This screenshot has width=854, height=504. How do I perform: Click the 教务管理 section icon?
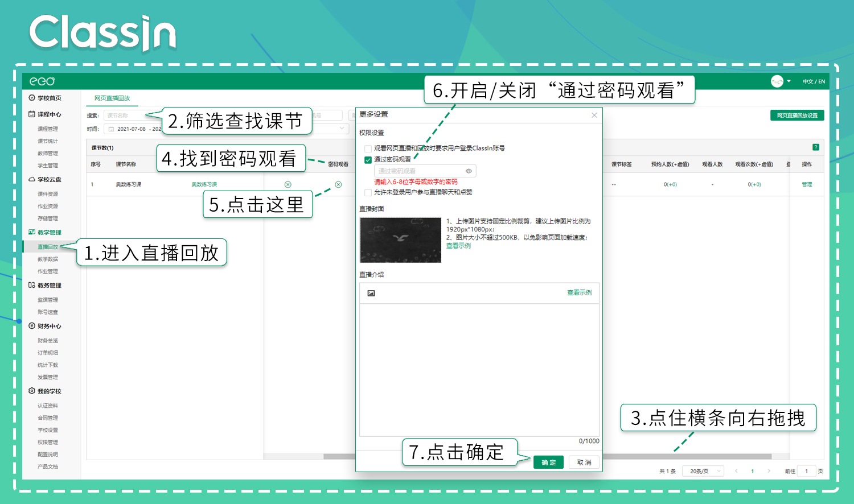(32, 285)
